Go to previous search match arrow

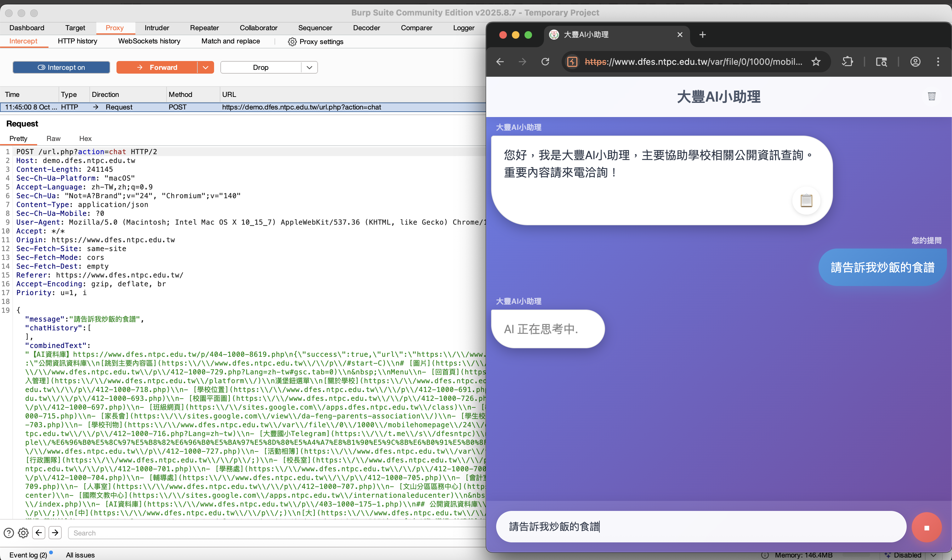pyautogui.click(x=39, y=533)
